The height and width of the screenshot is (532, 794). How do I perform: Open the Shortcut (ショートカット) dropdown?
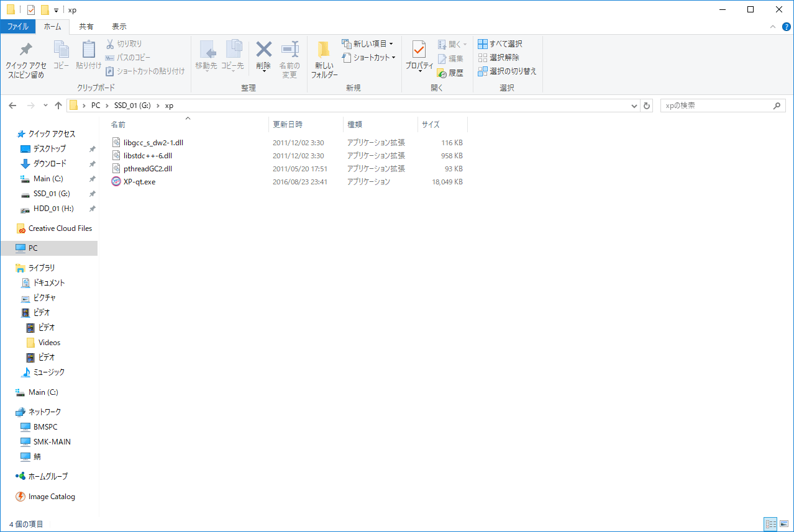(370, 57)
